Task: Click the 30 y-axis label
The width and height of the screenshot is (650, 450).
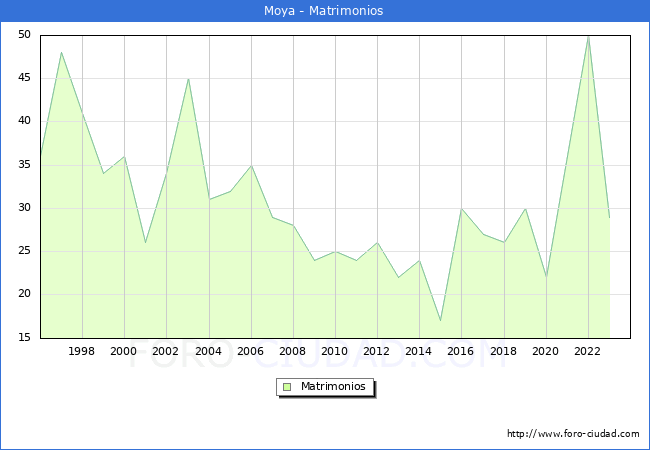Action: coord(23,208)
